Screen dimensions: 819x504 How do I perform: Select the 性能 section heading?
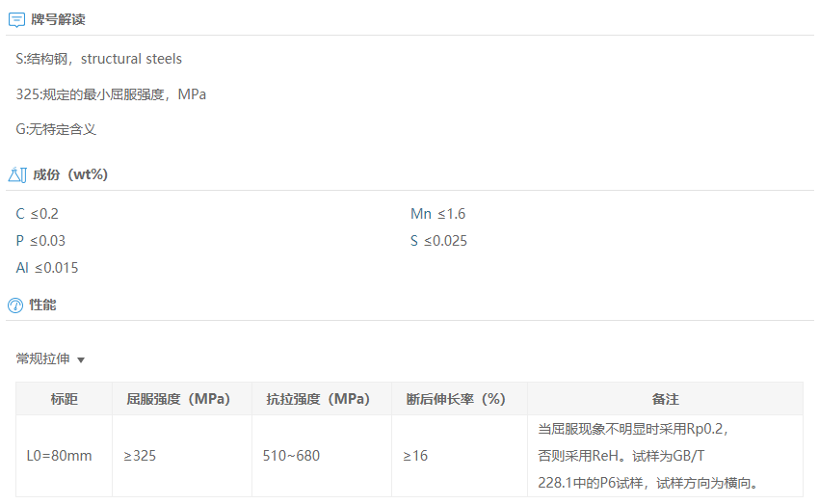[42, 305]
